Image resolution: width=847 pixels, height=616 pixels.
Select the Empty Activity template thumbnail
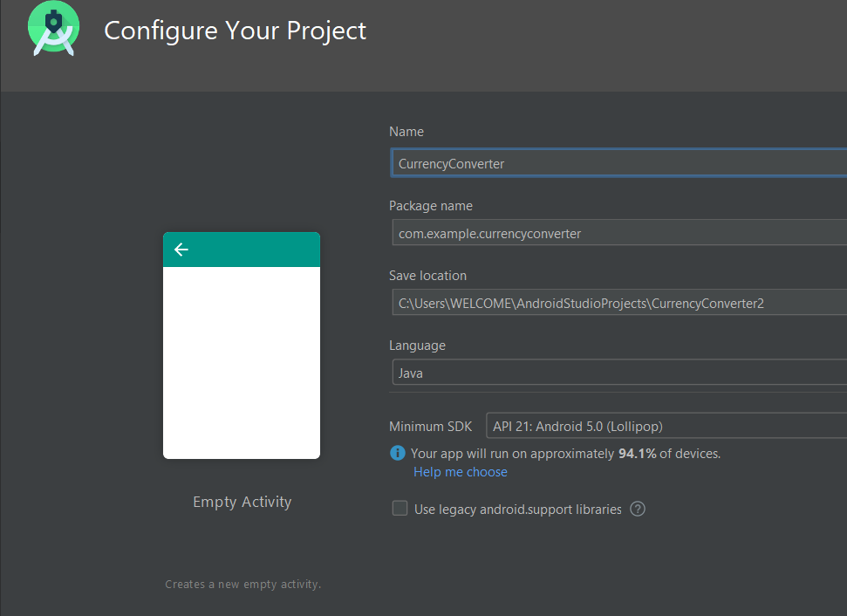click(242, 345)
